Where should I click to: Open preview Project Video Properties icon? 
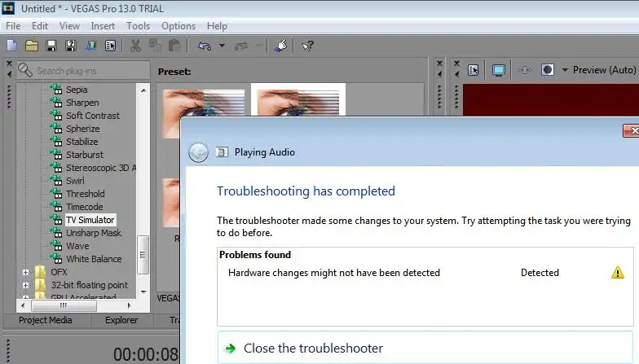pos(473,70)
